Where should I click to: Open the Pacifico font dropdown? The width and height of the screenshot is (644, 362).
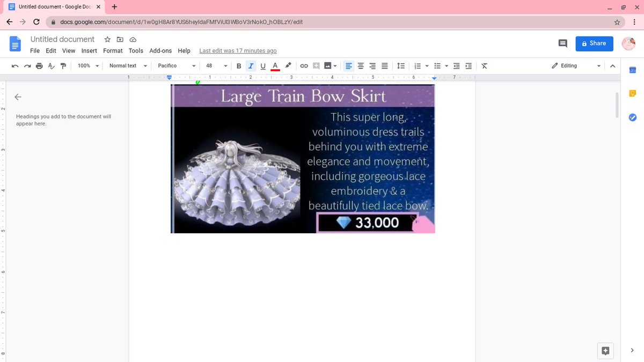(x=177, y=66)
